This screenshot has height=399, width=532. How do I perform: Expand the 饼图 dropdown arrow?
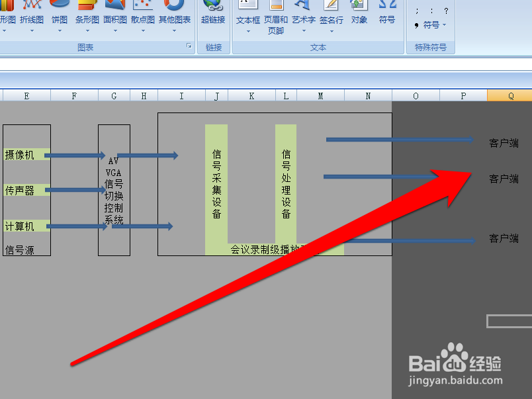point(60,31)
